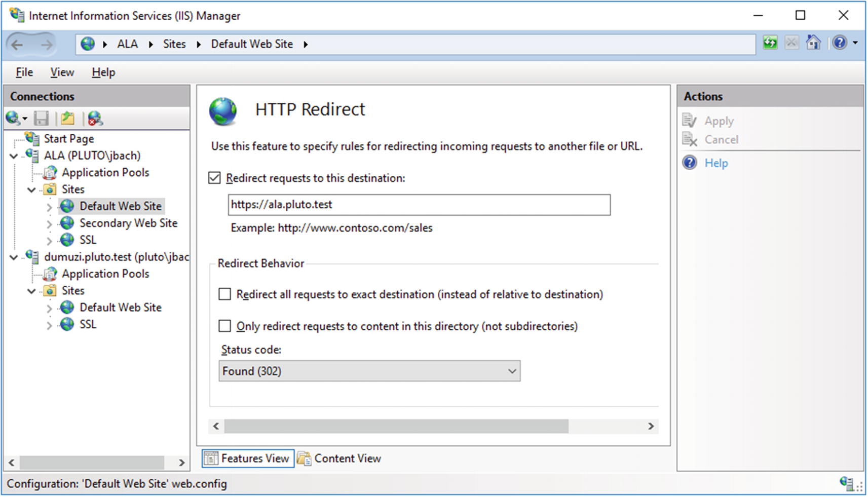Expand Default Web Site under ALA
The image size is (868, 497).
(49, 207)
